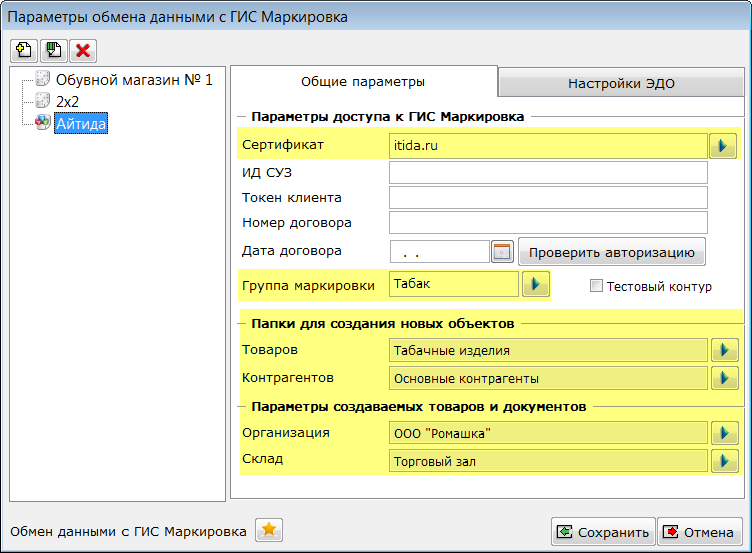Click the Папки для создания новых объектов heading

[x=383, y=324]
